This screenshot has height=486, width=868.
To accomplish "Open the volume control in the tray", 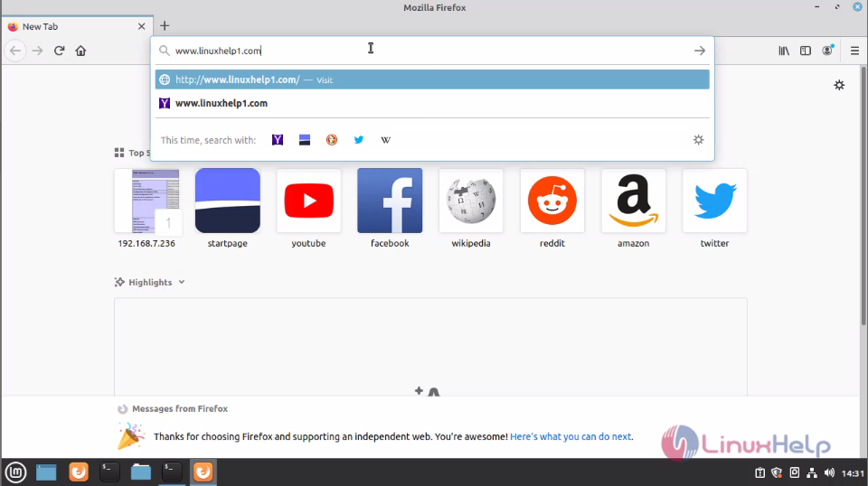I will coord(829,472).
